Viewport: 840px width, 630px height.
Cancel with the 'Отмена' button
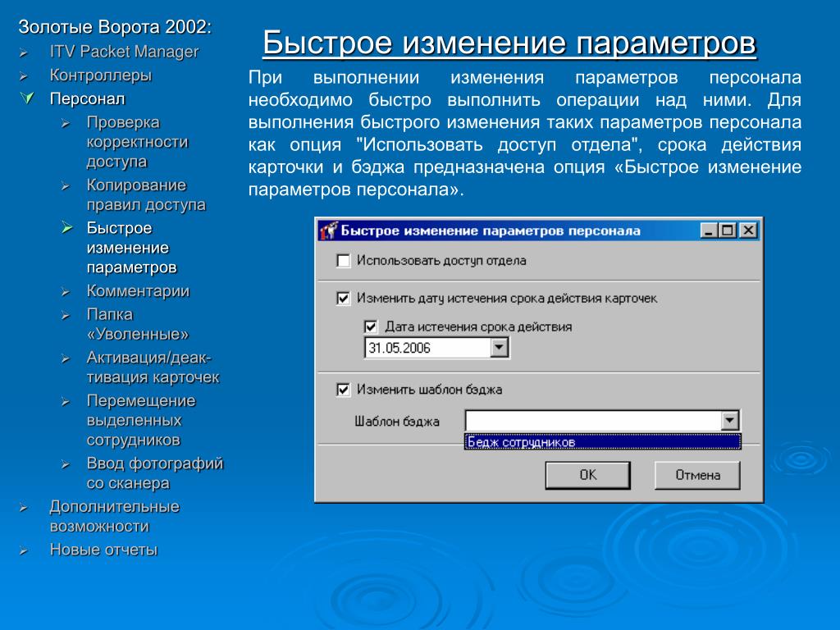[x=697, y=475]
